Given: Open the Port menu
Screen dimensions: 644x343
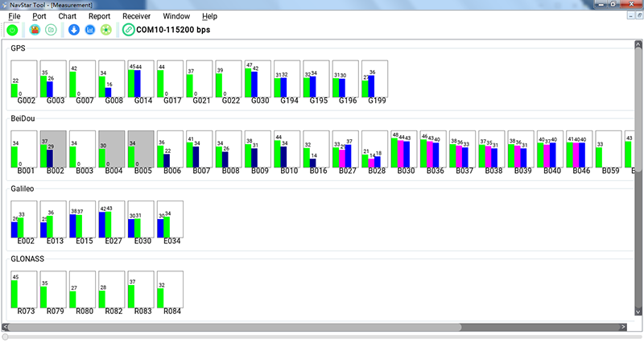Looking at the screenshot, I should click(x=39, y=16).
